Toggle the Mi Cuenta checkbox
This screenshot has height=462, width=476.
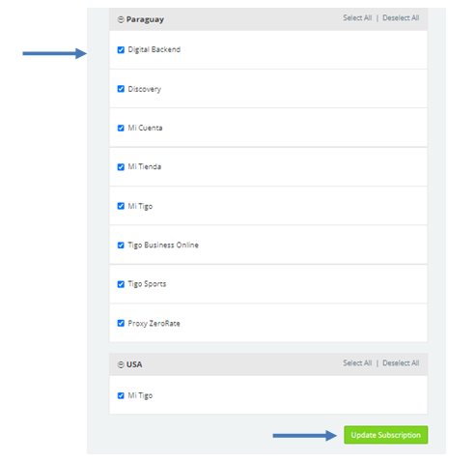121,129
